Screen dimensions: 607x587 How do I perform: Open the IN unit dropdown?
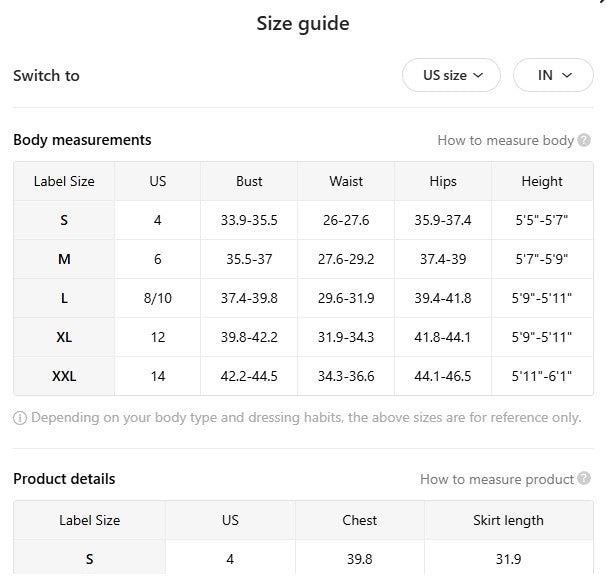click(x=552, y=75)
